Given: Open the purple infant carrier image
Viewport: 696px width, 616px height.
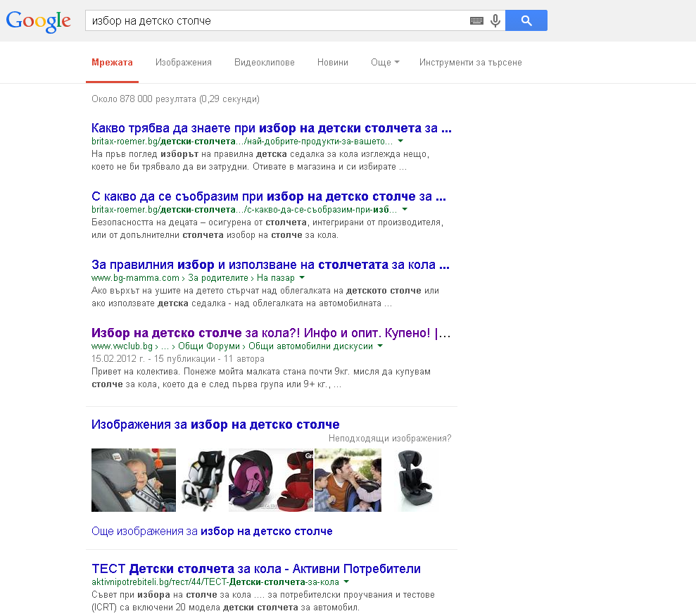Looking at the screenshot, I should pyautogui.click(x=252, y=480).
